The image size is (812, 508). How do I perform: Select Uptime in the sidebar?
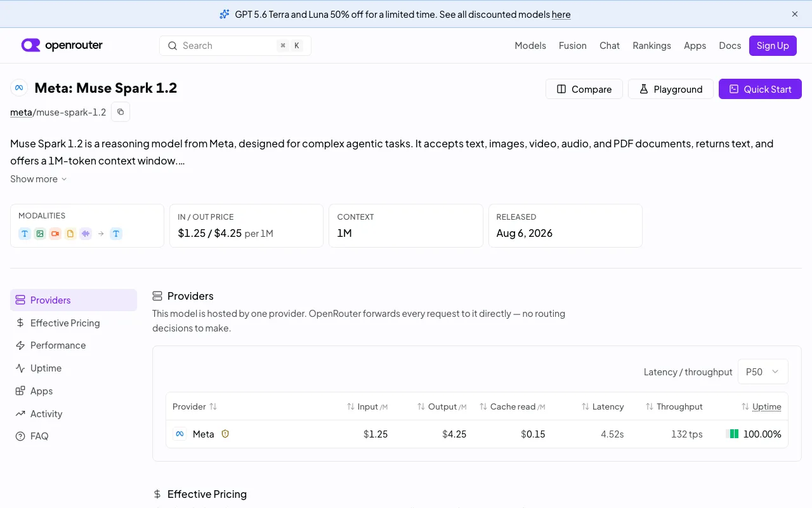point(74,368)
